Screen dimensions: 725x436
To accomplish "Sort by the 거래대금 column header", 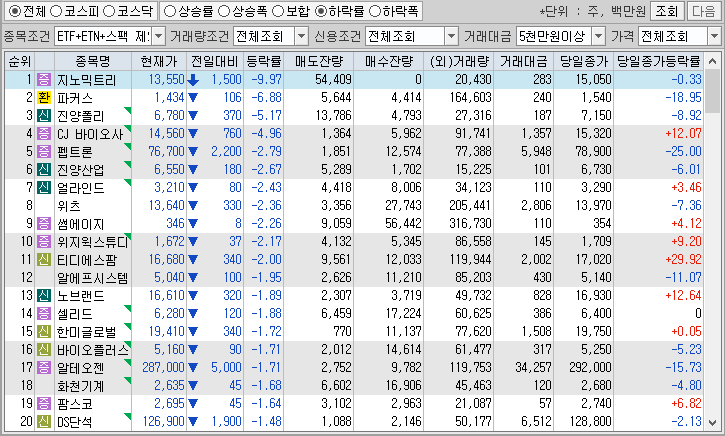I will 524,61.
